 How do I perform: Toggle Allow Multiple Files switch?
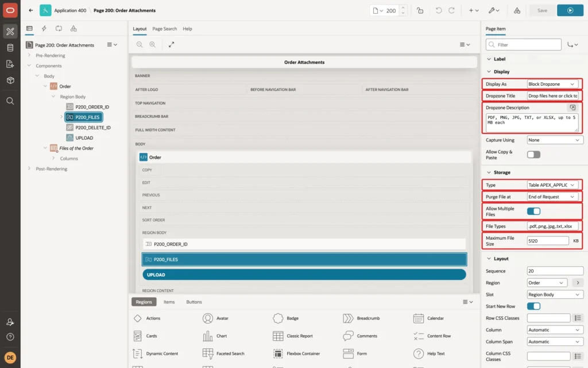pyautogui.click(x=533, y=212)
